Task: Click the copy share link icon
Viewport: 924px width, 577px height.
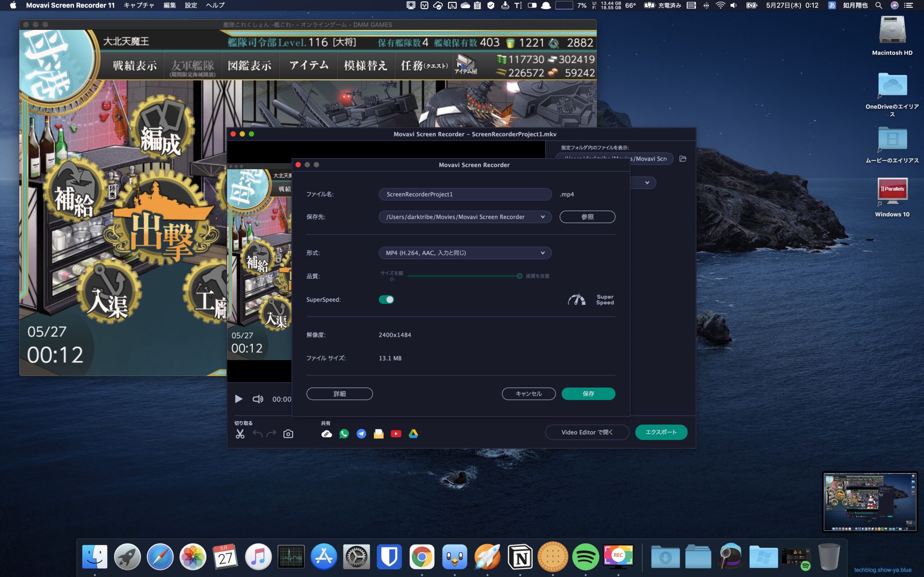Action: [326, 434]
